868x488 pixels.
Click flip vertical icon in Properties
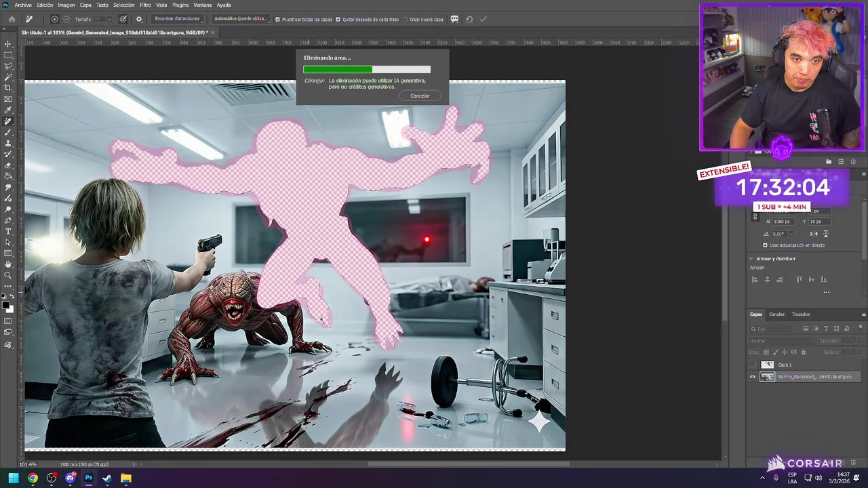[x=825, y=234]
